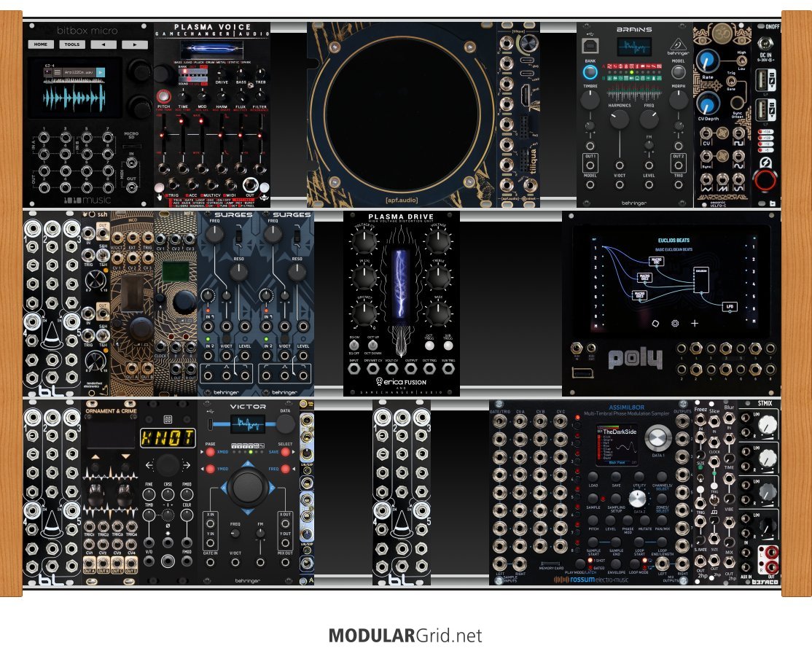Click the MIDI IN jack on bitbox micro
This screenshot has width=812, height=651.
[131, 164]
